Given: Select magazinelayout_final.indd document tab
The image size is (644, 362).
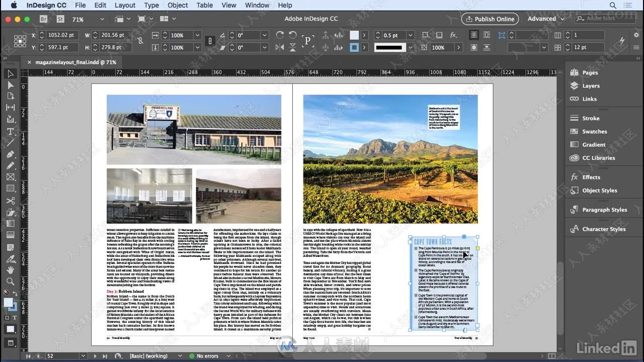Looking at the screenshot, I should pyautogui.click(x=75, y=62).
